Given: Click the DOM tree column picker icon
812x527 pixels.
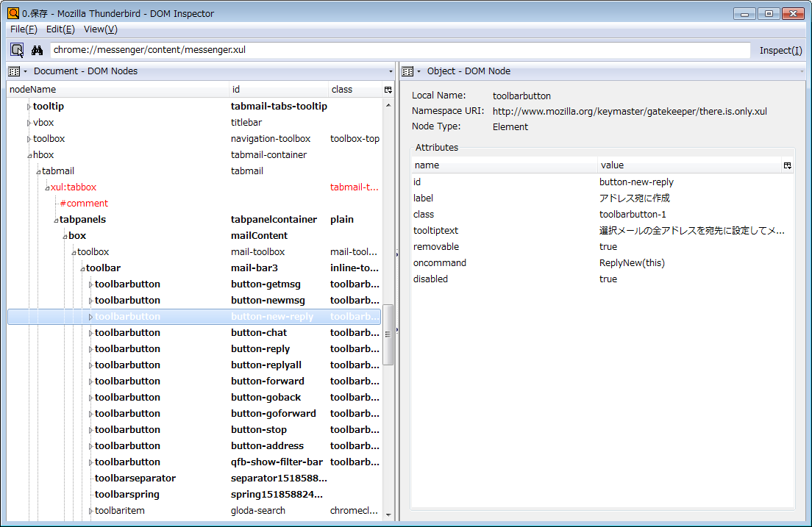Looking at the screenshot, I should (x=388, y=90).
